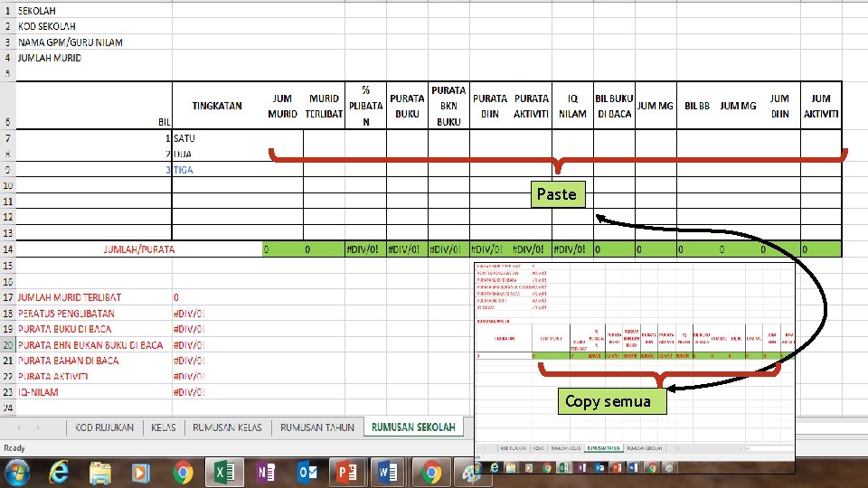The height and width of the screenshot is (488, 868).
Task: Select the PURATA BAHAN DI BACA cell
Action: (94, 361)
